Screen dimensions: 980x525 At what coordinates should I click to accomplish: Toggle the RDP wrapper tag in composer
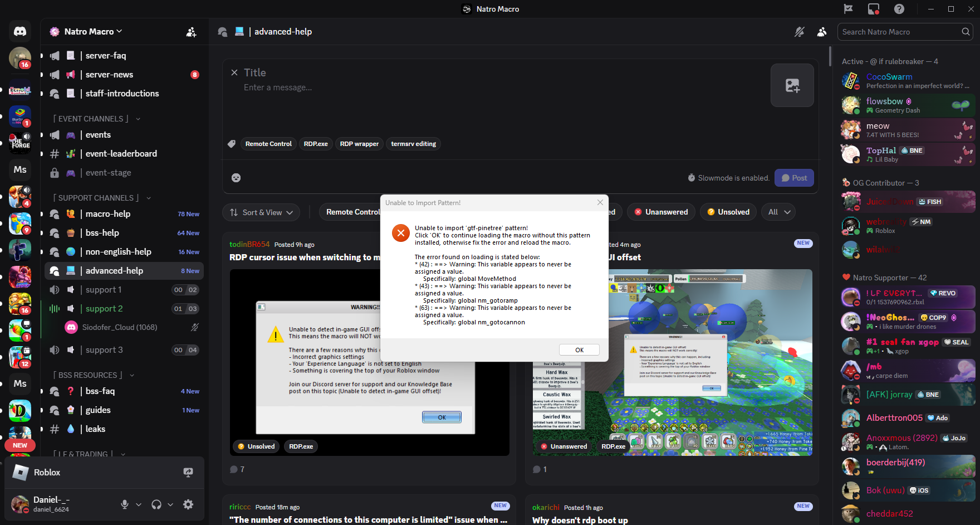point(359,144)
